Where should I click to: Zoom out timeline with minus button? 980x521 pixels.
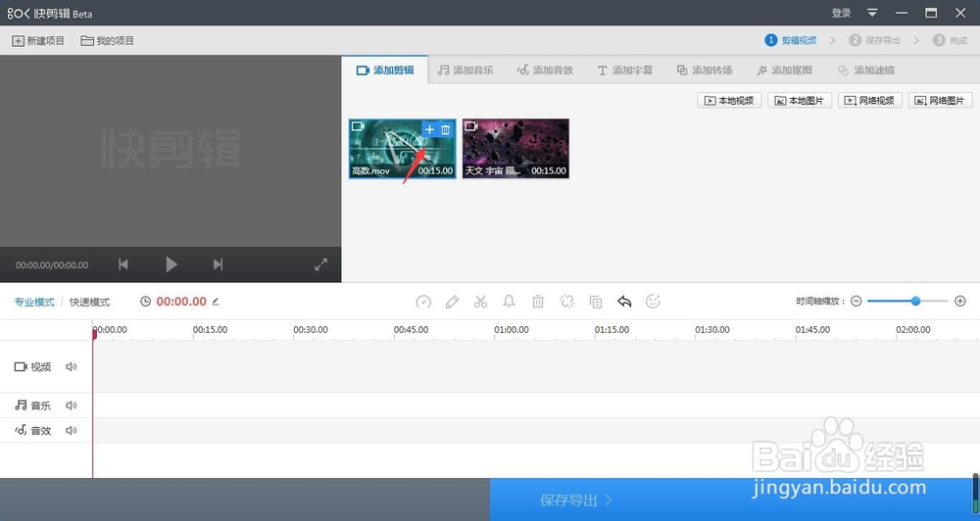point(857,301)
